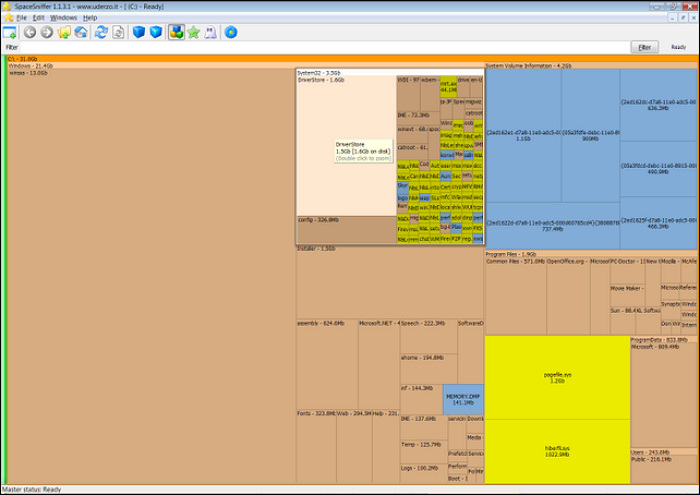Open a new view window
Viewport: 700px width, 495px height.
[9, 32]
